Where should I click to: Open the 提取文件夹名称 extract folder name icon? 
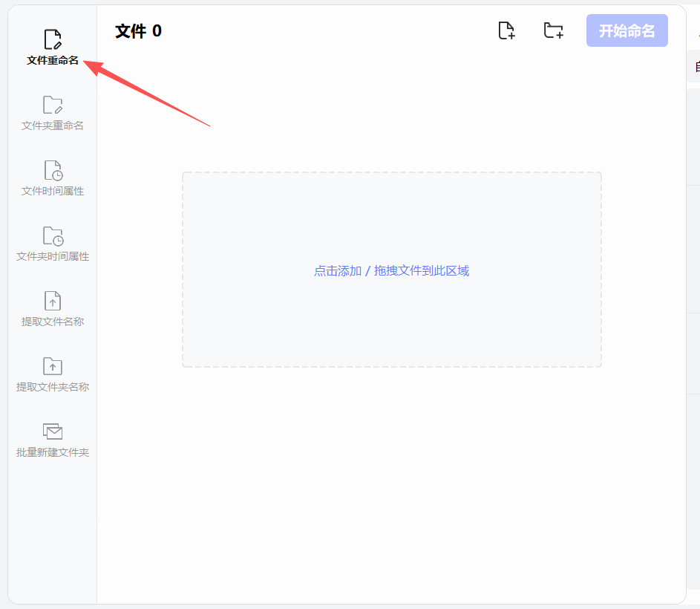[x=53, y=366]
